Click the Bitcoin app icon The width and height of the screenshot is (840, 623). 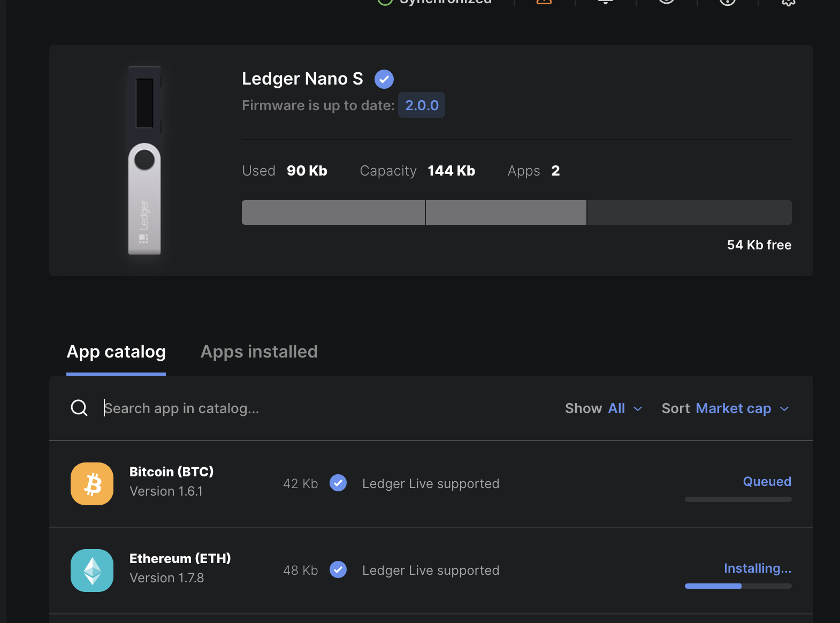92,484
